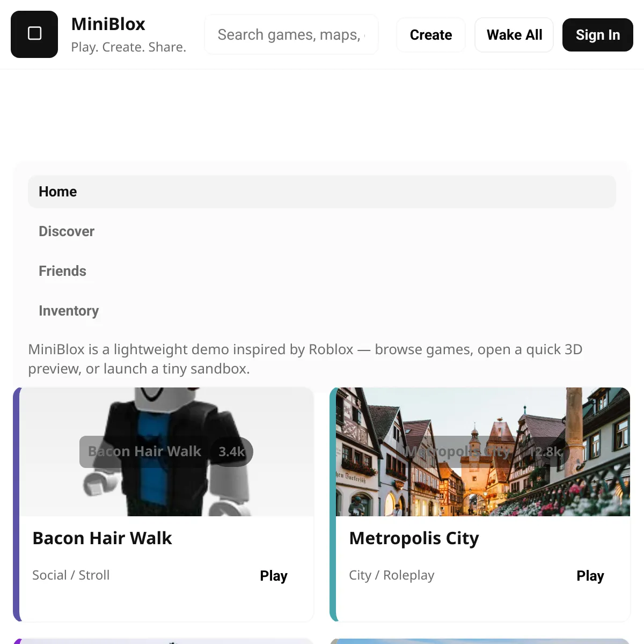Open the Sign In button
Screen dimensions: 644x644
point(597,35)
